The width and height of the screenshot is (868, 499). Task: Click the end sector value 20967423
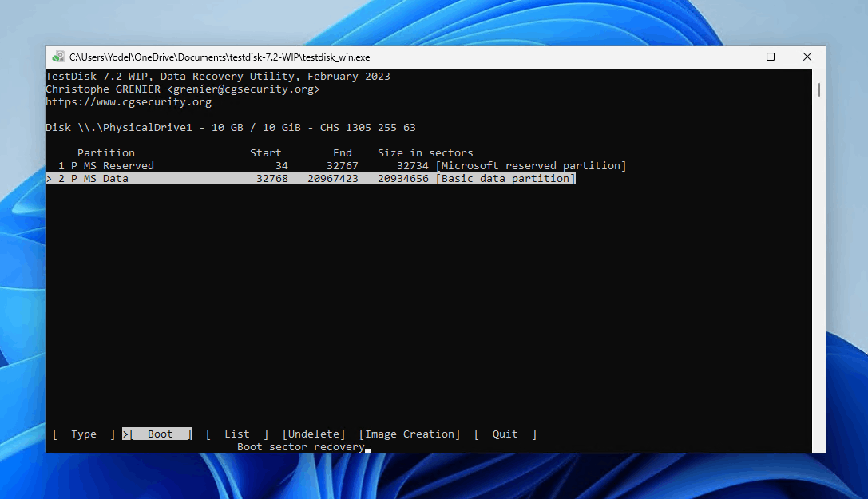coord(333,179)
